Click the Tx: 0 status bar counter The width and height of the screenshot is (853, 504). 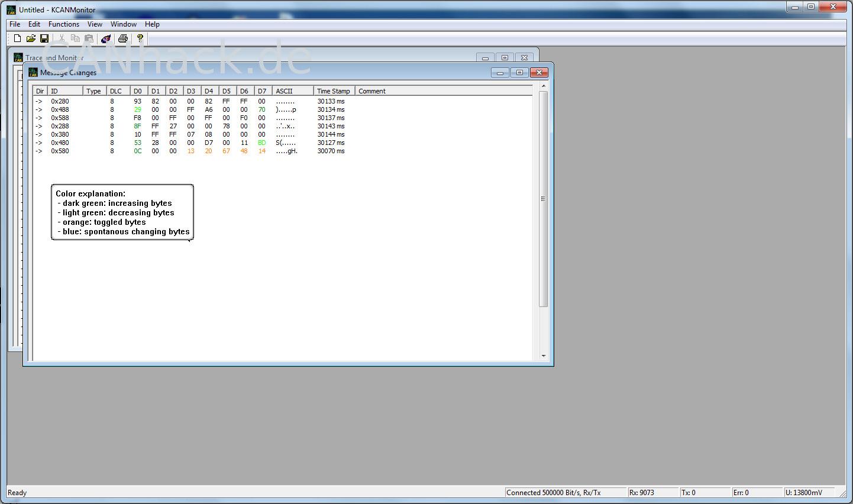705,492
